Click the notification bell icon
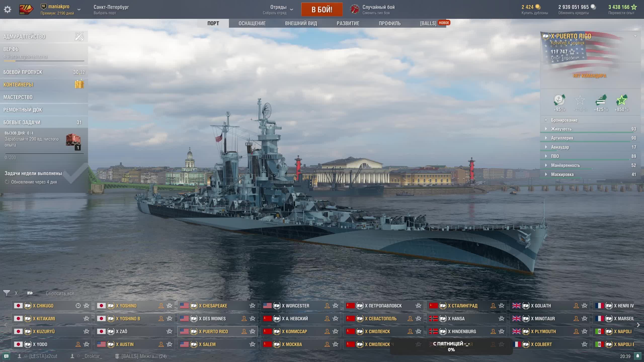Image resolution: width=644 pixels, height=362 pixels. coord(637,356)
